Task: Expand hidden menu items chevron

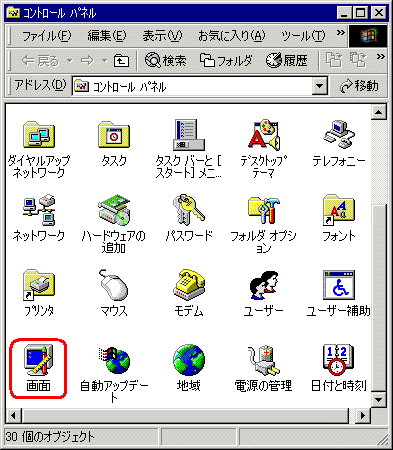Action: (340, 33)
